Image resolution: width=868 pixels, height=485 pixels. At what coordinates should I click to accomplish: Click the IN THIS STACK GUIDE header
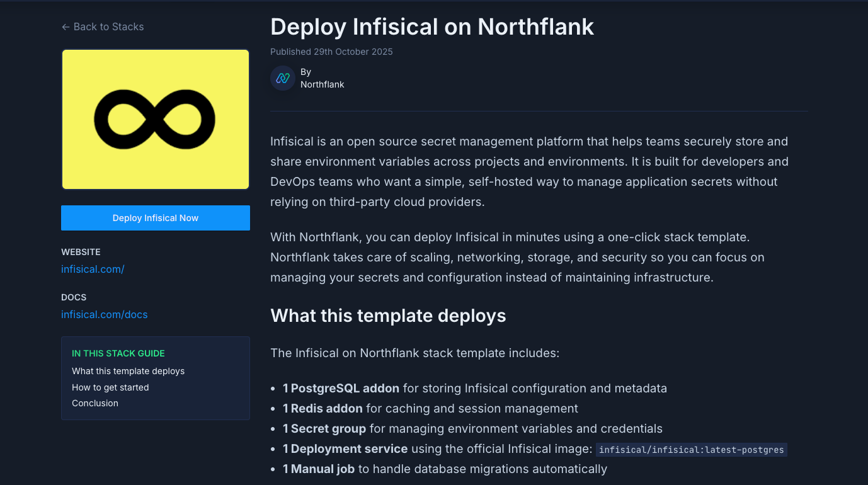(x=118, y=353)
